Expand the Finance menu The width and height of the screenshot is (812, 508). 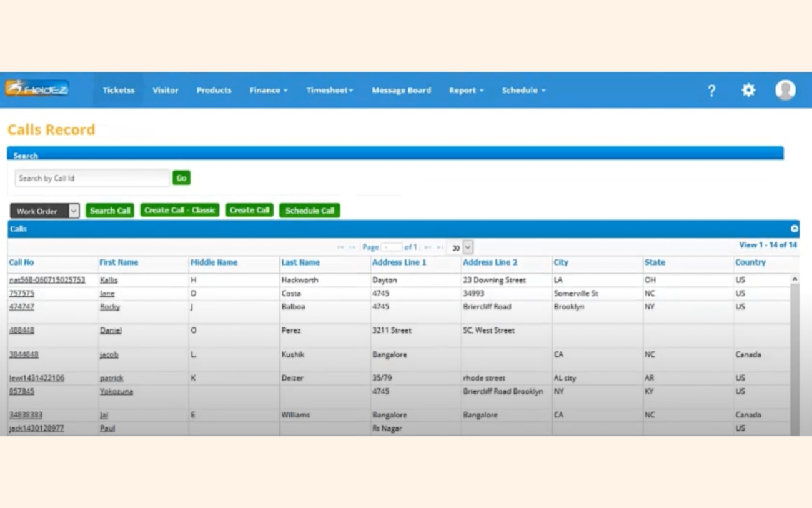[x=268, y=91]
